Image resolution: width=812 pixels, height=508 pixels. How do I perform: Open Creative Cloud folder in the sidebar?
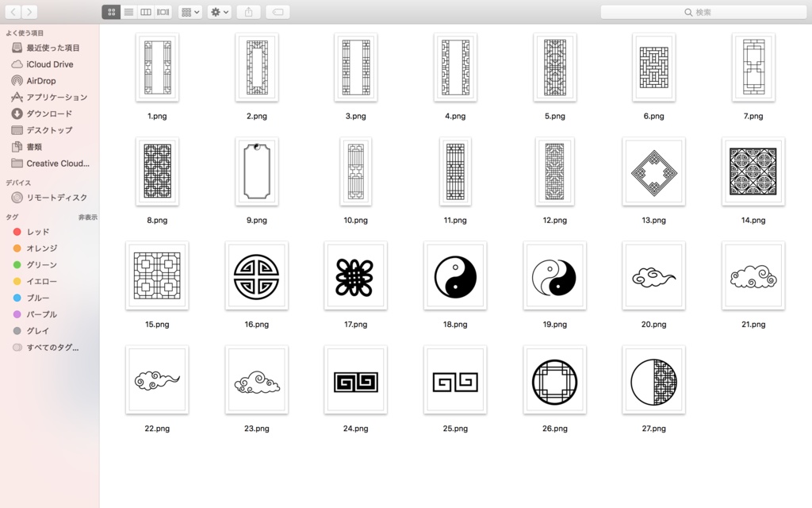click(50, 164)
